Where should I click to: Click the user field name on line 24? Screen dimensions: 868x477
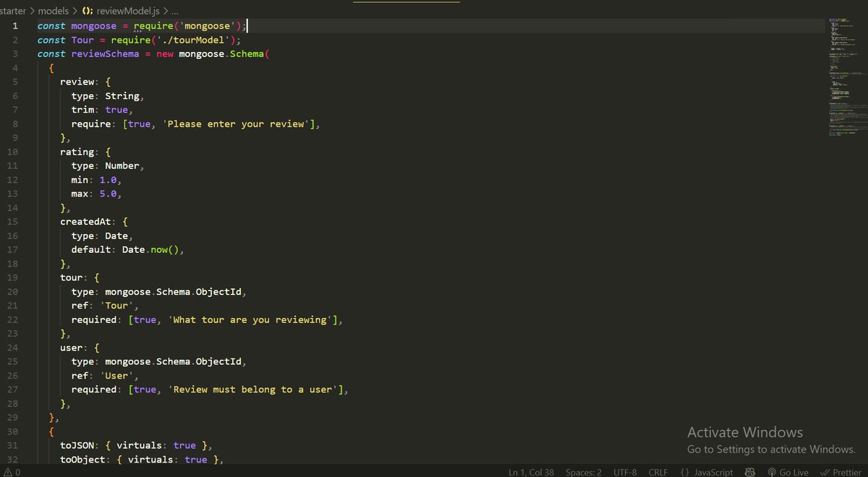pyautogui.click(x=71, y=347)
